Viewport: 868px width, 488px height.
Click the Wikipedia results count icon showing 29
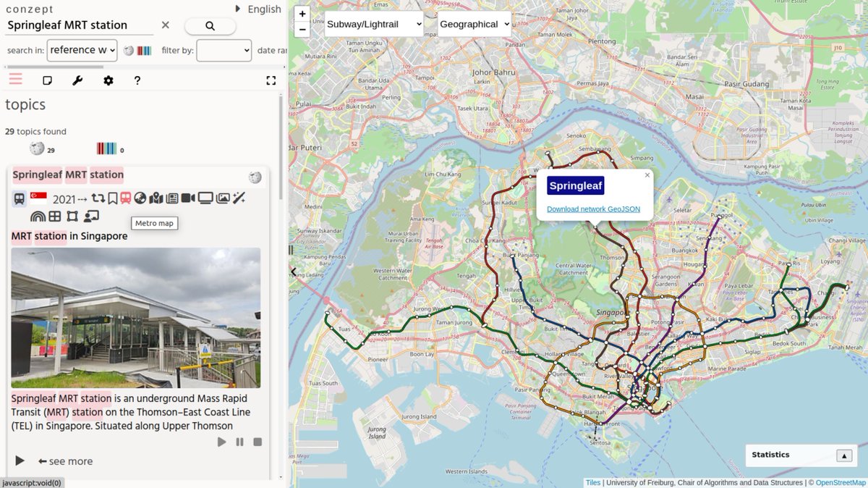37,148
